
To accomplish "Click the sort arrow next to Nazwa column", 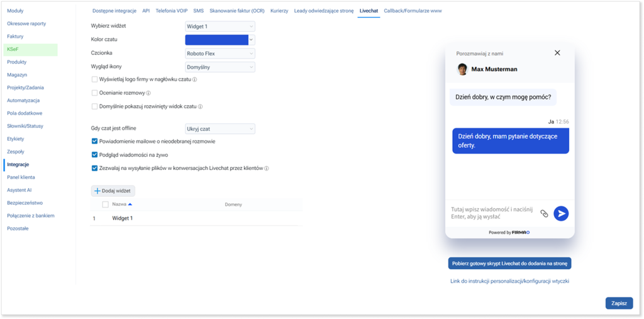I will click(130, 204).
